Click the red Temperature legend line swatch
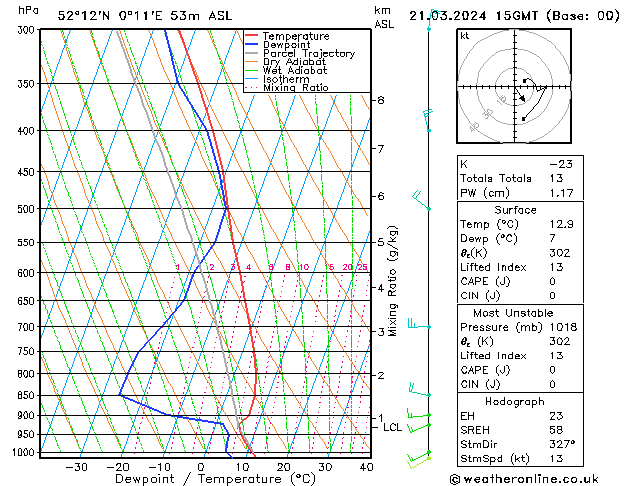The height and width of the screenshot is (486, 629). [x=251, y=36]
